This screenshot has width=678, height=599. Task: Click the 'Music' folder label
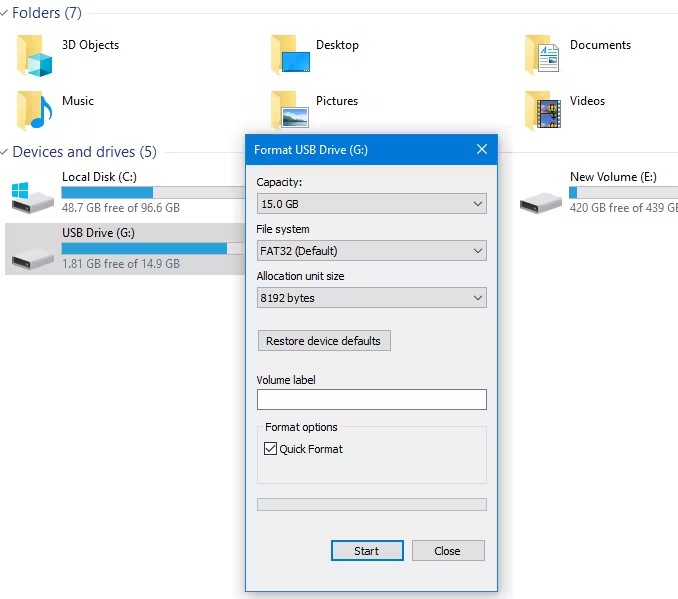coord(78,101)
